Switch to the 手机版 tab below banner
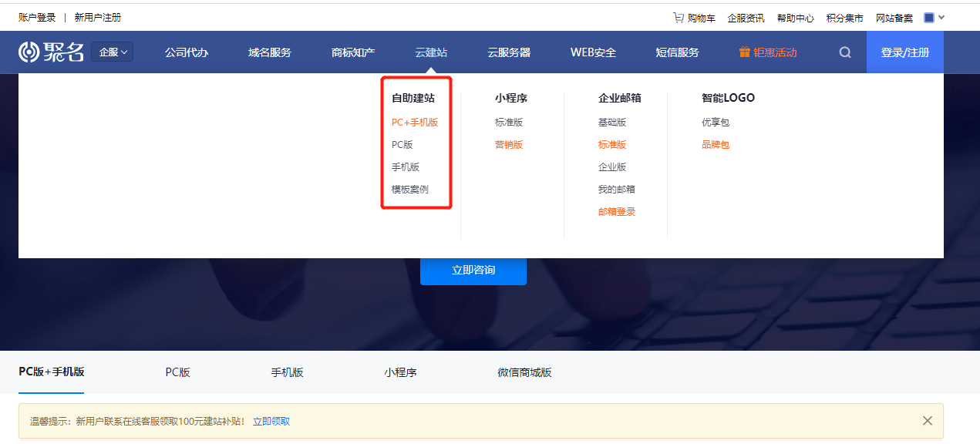This screenshot has width=980, height=444. pos(287,372)
